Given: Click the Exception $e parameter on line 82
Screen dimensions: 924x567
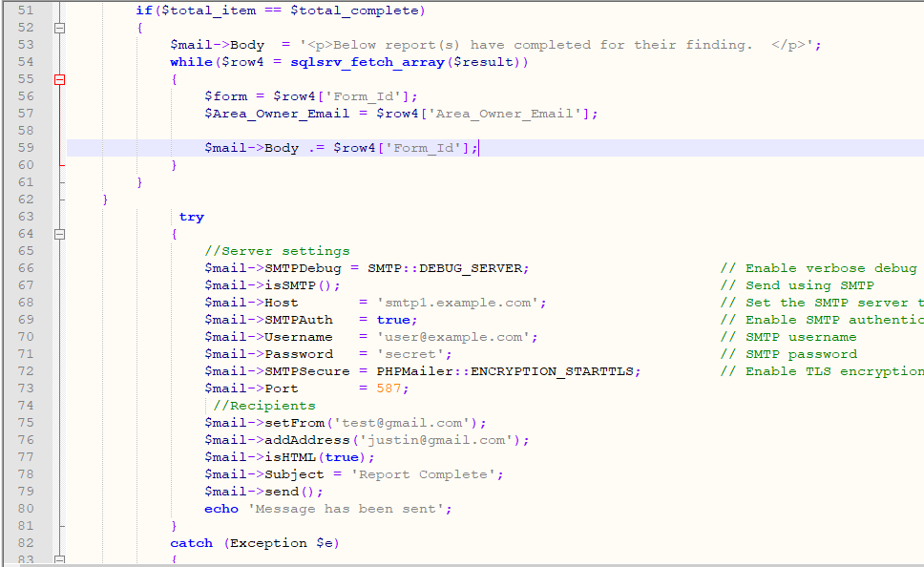Looking at the screenshot, I should click(x=281, y=543).
